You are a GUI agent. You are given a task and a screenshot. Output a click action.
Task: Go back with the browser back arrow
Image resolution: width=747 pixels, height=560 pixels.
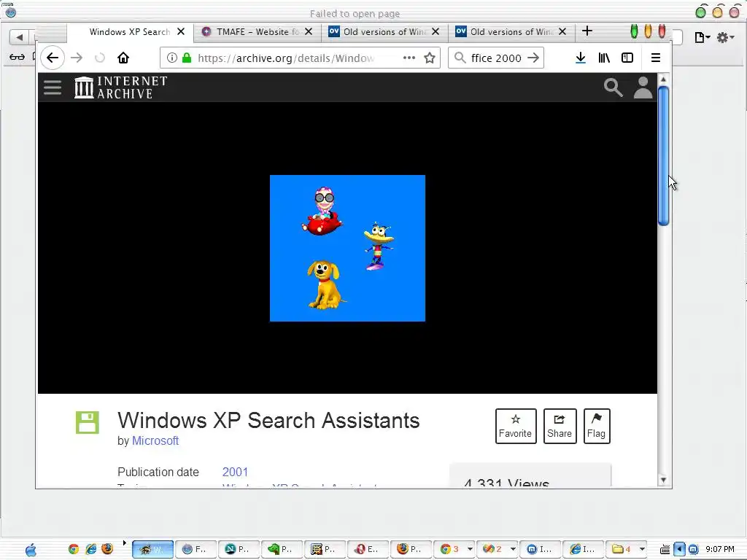coord(53,58)
